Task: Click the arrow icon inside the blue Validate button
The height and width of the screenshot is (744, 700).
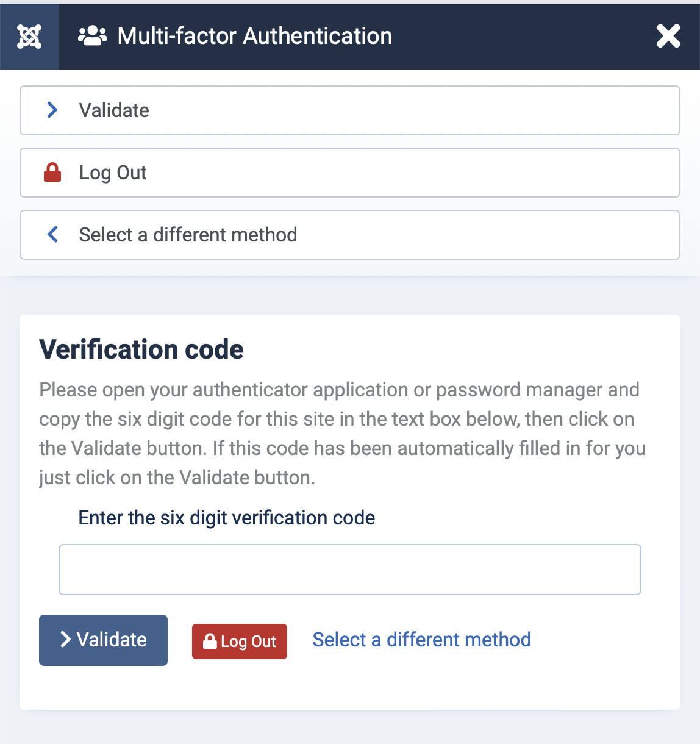Action: (66, 638)
